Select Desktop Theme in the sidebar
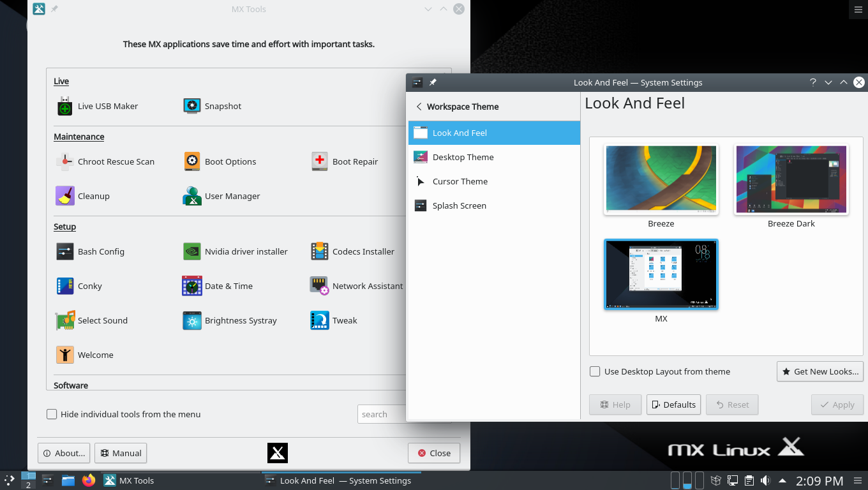The width and height of the screenshot is (868, 490). pos(494,157)
